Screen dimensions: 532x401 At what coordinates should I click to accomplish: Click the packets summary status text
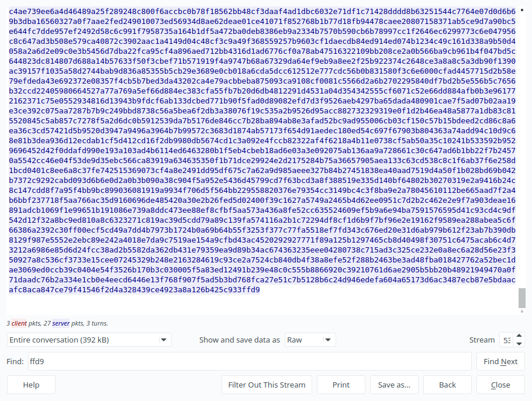(x=57, y=323)
